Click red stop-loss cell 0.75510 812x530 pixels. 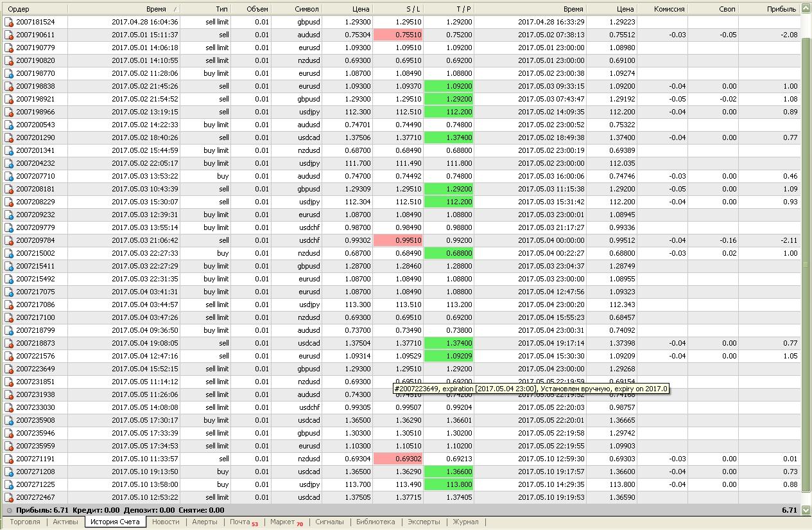(398, 35)
